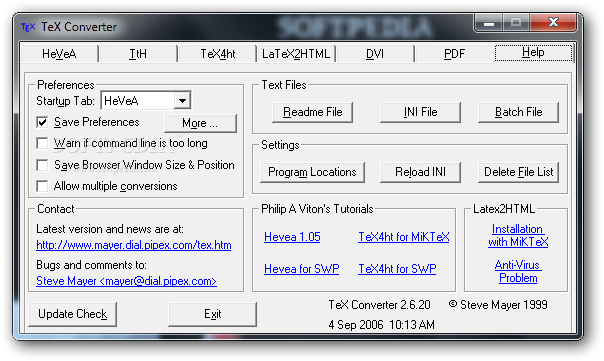Click the TeX Converter title bar icon
Image resolution: width=604 pixels, height=361 pixels.
[28, 27]
